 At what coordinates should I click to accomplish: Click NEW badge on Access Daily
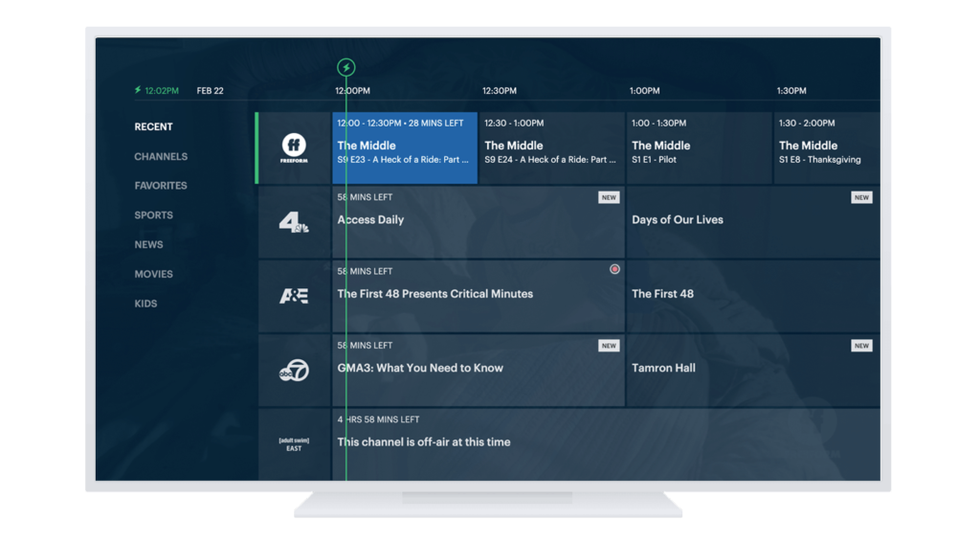[609, 197]
